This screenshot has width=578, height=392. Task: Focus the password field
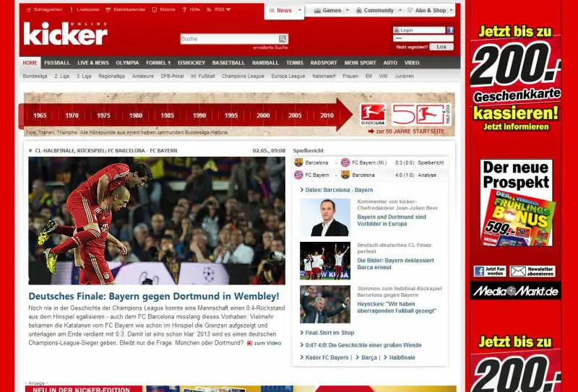[423, 38]
